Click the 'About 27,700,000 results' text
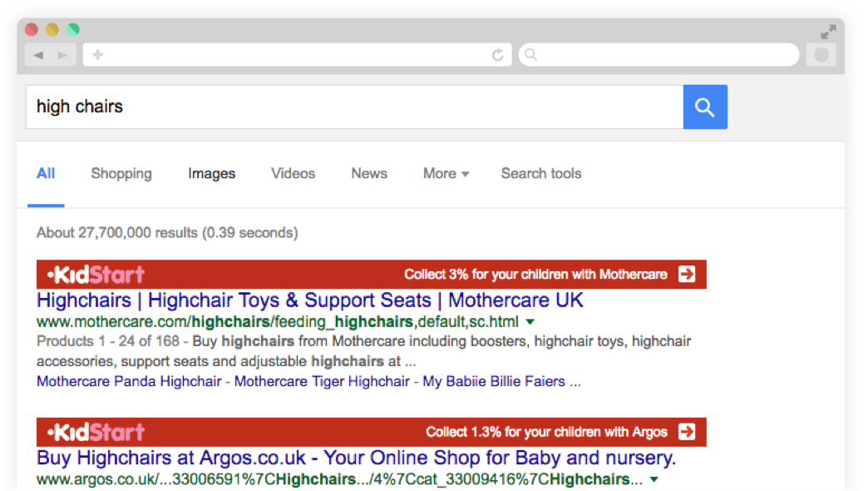The height and width of the screenshot is (491, 868). [x=167, y=233]
